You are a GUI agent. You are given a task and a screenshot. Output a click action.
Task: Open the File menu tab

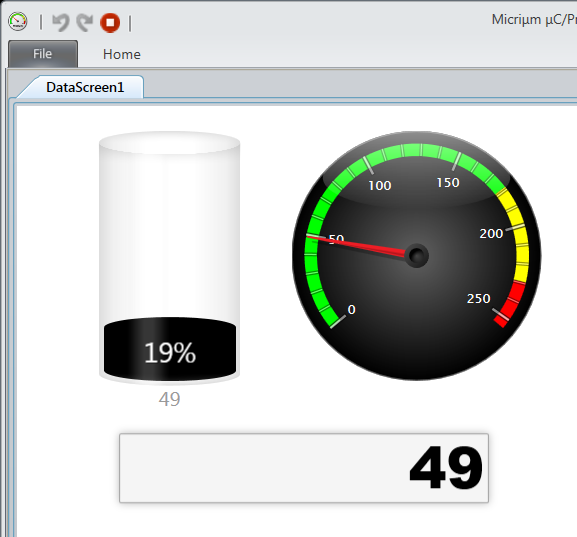tap(43, 54)
